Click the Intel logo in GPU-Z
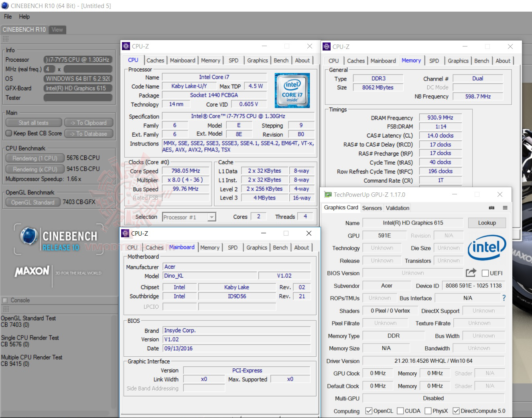This screenshot has height=418, width=532. [487, 247]
